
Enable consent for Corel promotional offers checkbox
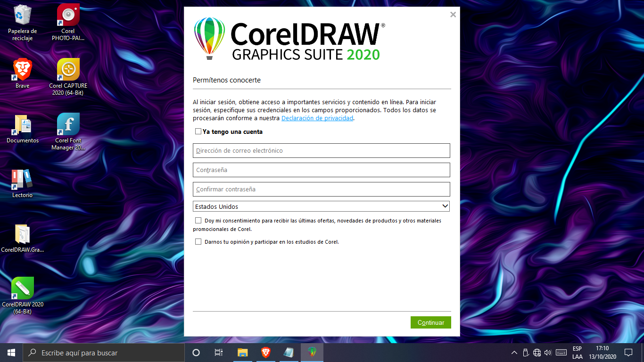[x=198, y=221]
